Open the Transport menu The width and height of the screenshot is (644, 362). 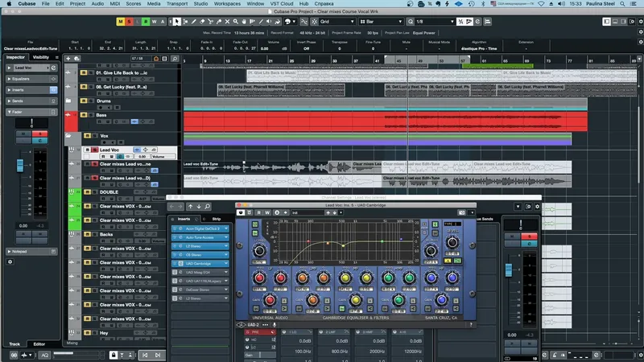[177, 4]
